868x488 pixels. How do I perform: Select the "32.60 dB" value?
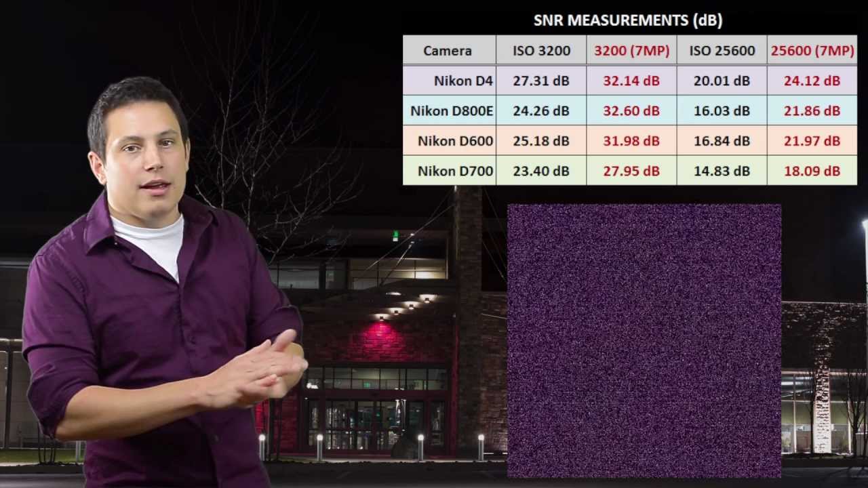click(631, 110)
